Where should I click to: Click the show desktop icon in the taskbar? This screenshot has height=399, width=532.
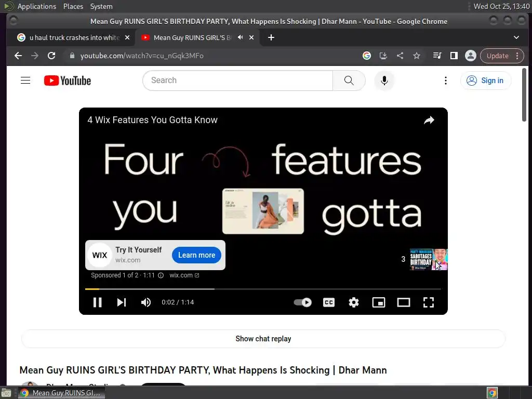tap(6, 393)
